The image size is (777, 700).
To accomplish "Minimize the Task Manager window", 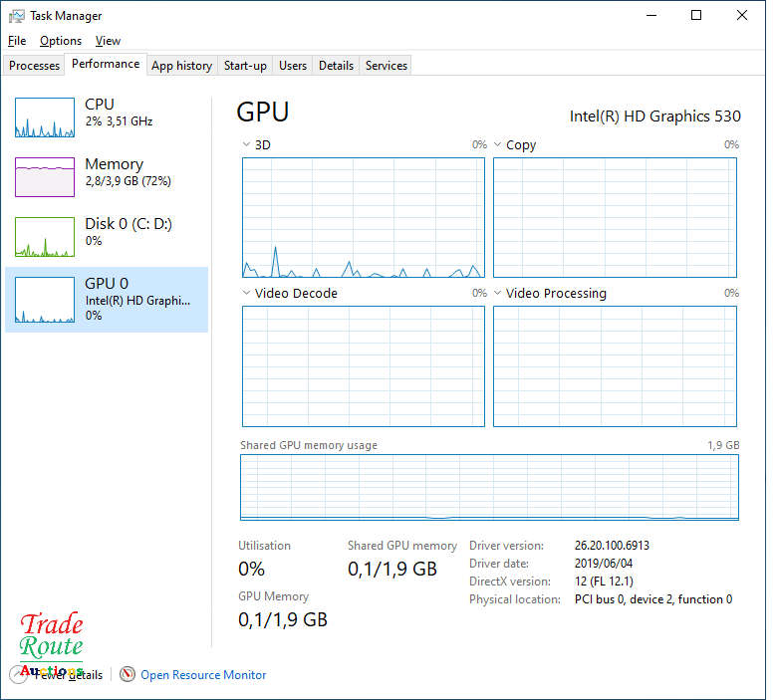I will (x=651, y=15).
